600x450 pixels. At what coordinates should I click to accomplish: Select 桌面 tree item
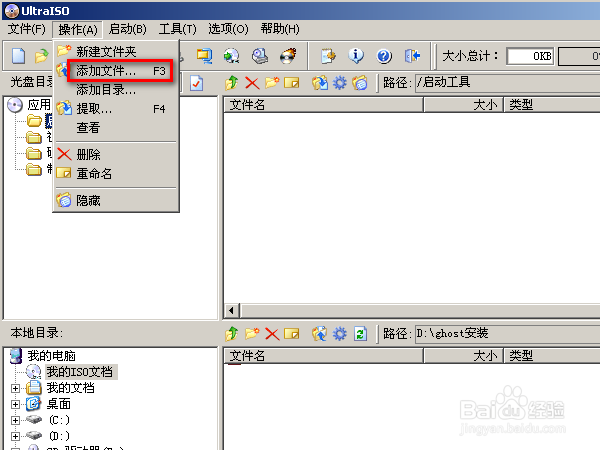coord(59,404)
